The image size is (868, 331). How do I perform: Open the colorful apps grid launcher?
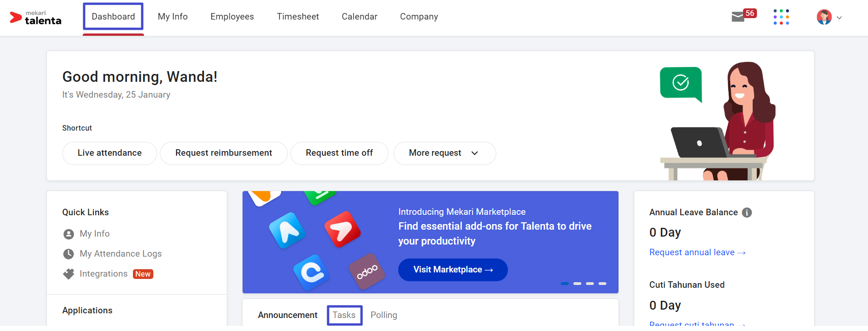click(x=781, y=17)
